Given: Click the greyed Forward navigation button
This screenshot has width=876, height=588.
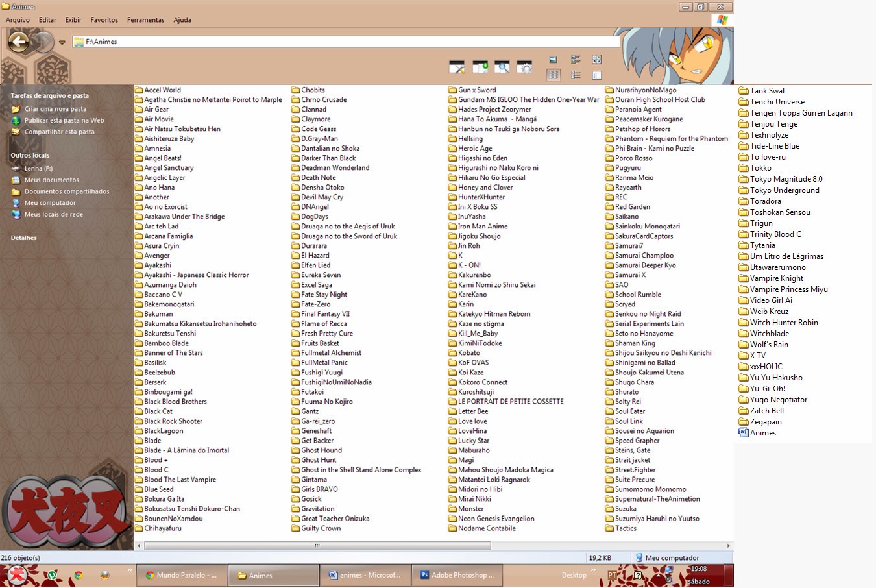Looking at the screenshot, I should (x=43, y=42).
